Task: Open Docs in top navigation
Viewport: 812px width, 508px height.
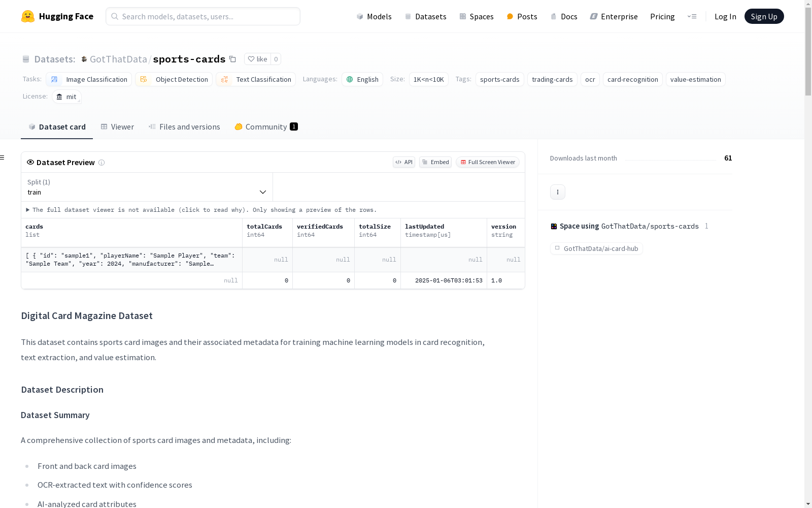Action: pos(564,16)
